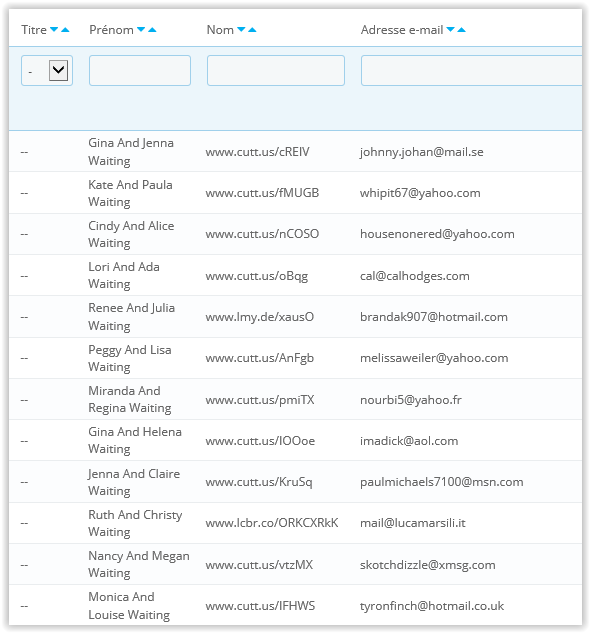
Task: Select Ruth And Christy Waiting cell
Action: pos(135,523)
